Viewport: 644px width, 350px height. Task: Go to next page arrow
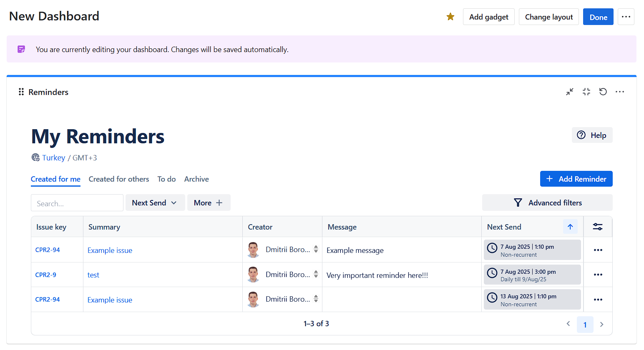(601, 324)
